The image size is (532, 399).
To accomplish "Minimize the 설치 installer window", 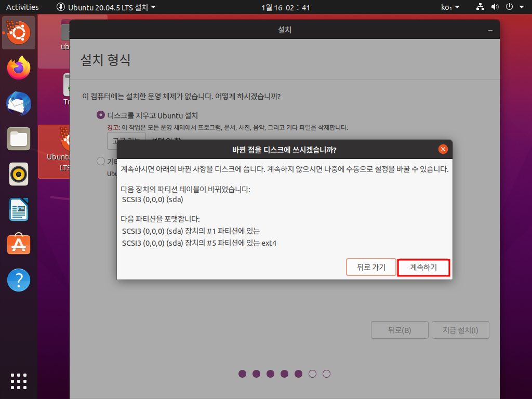I will pyautogui.click(x=490, y=30).
